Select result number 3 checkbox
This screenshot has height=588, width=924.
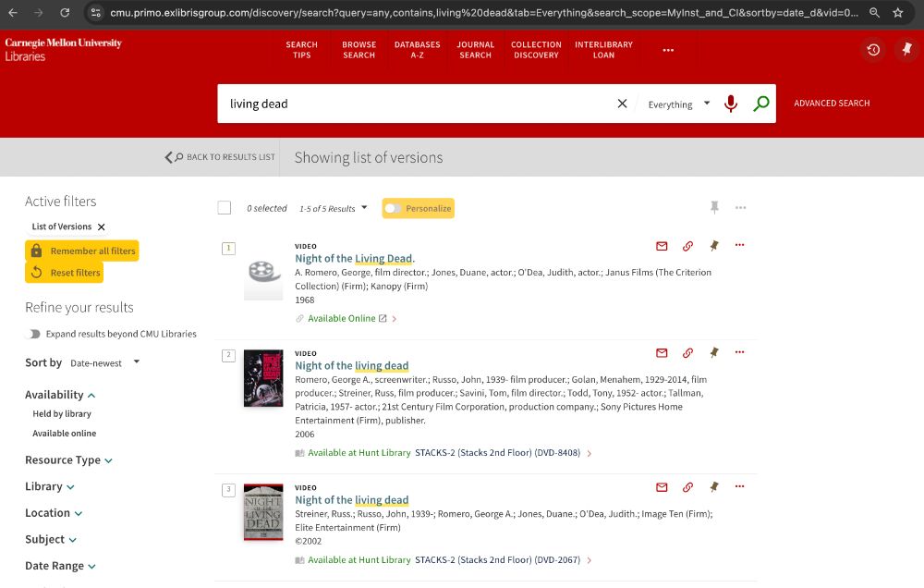coord(228,489)
